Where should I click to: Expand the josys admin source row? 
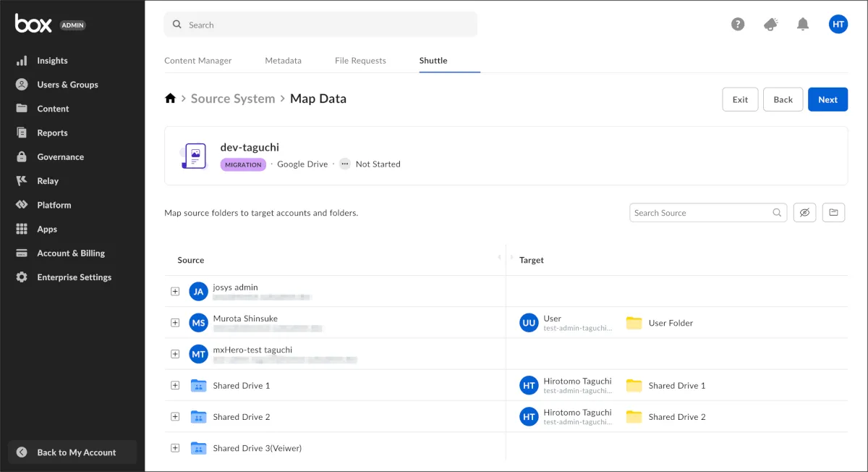point(175,292)
